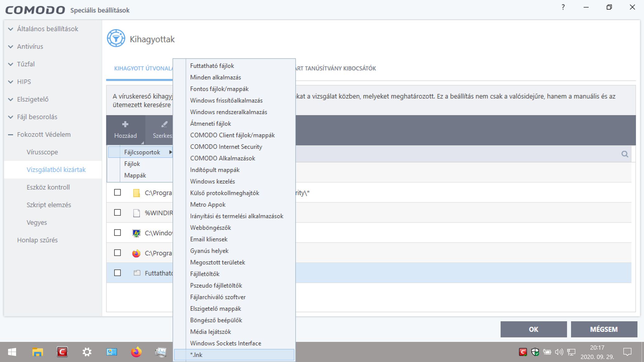
Task: Open Settings gear in taskbar
Action: pos(87,352)
